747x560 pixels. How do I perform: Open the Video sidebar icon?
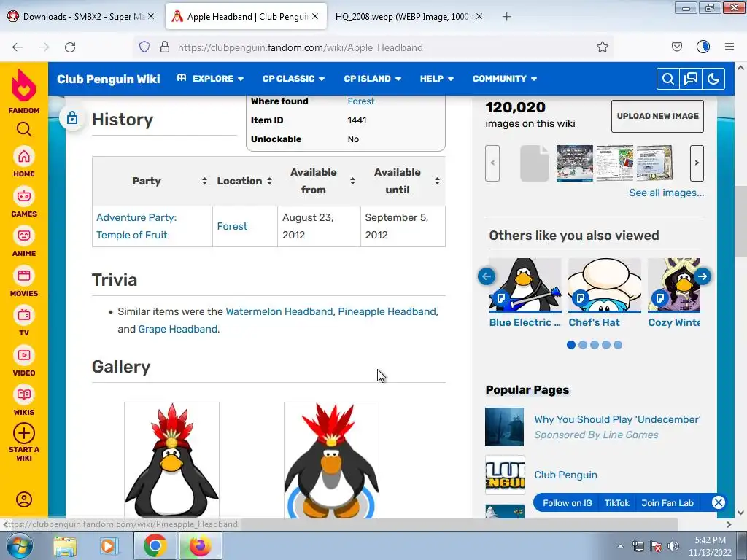pyautogui.click(x=24, y=355)
